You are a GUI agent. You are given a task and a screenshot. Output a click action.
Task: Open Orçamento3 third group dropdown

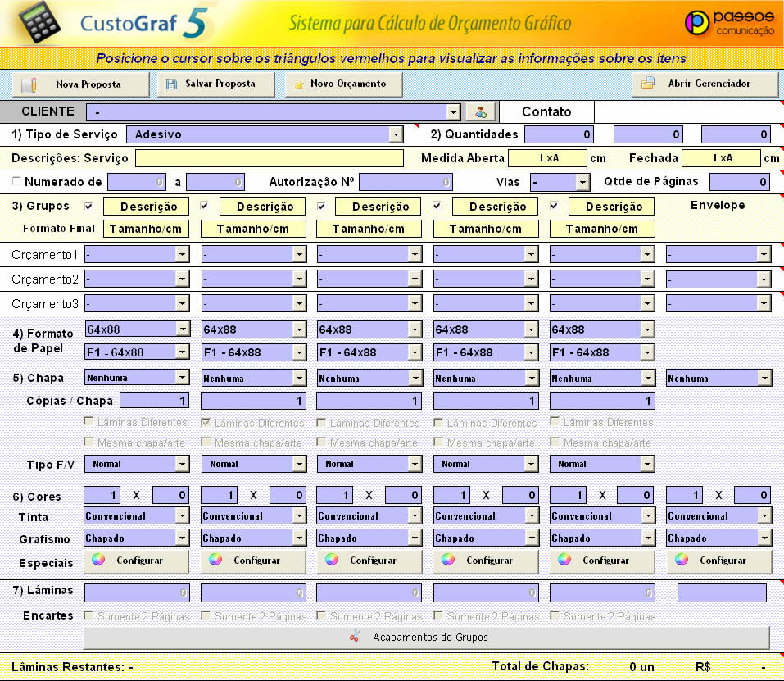coord(415,302)
